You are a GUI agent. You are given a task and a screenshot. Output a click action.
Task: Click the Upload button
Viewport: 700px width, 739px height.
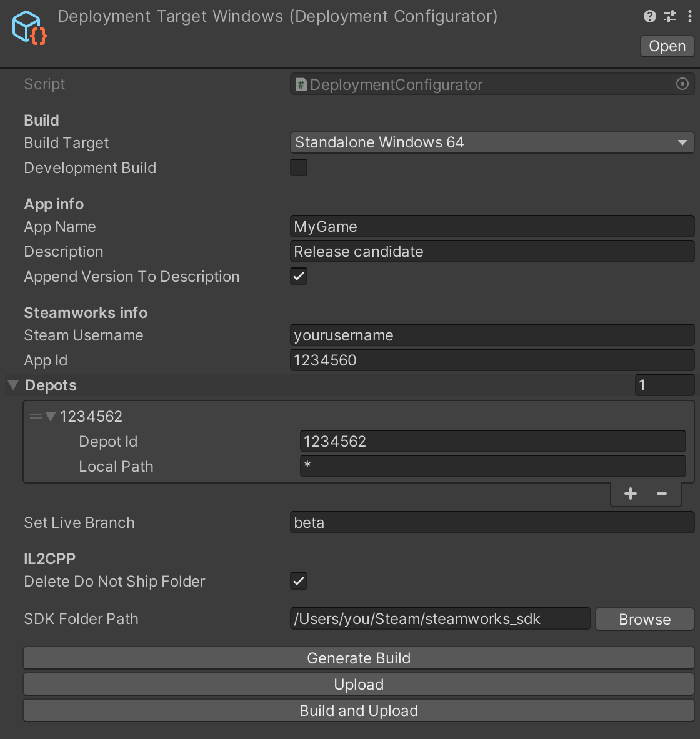(359, 684)
